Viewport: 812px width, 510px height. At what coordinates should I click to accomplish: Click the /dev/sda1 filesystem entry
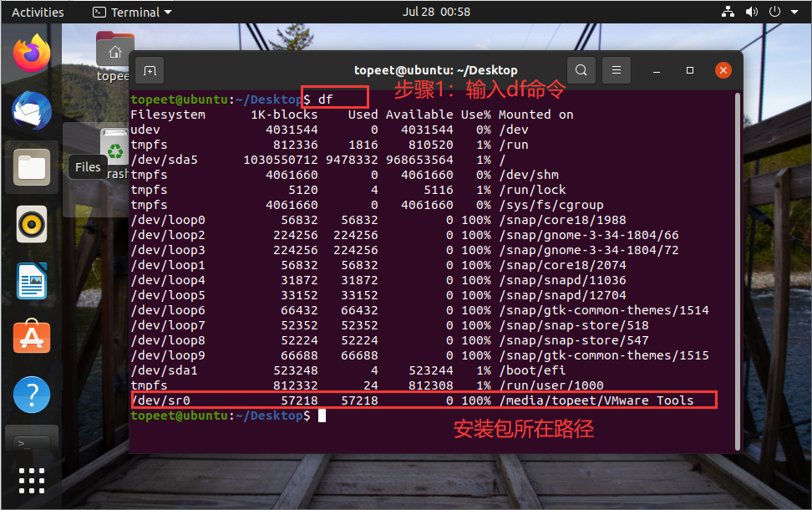(165, 370)
